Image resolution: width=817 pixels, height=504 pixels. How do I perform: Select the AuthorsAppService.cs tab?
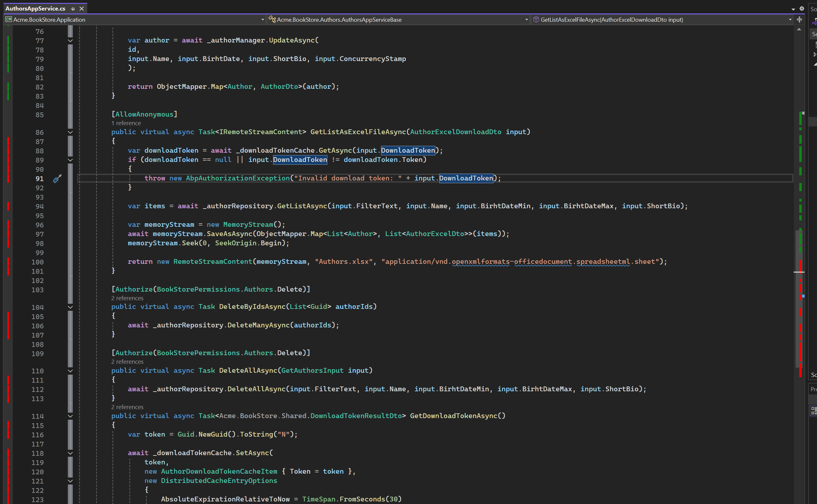35,9
